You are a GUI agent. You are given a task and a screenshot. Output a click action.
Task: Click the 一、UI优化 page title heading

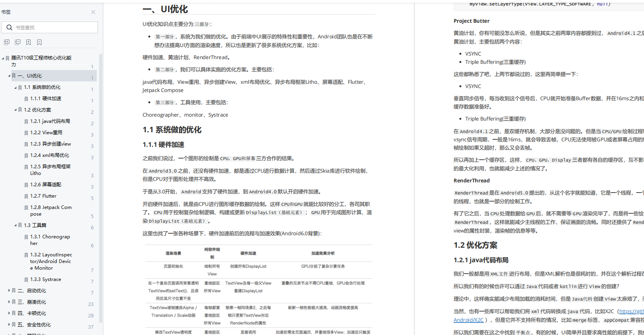click(165, 9)
